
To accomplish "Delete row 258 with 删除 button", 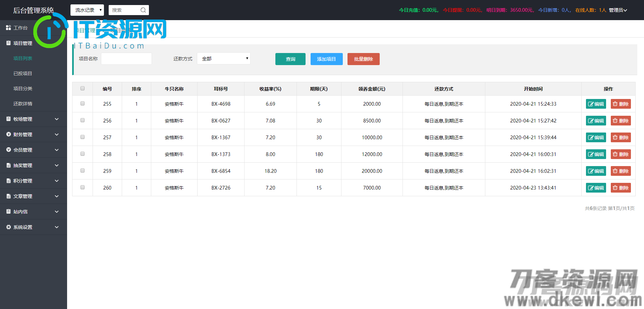I will [621, 154].
